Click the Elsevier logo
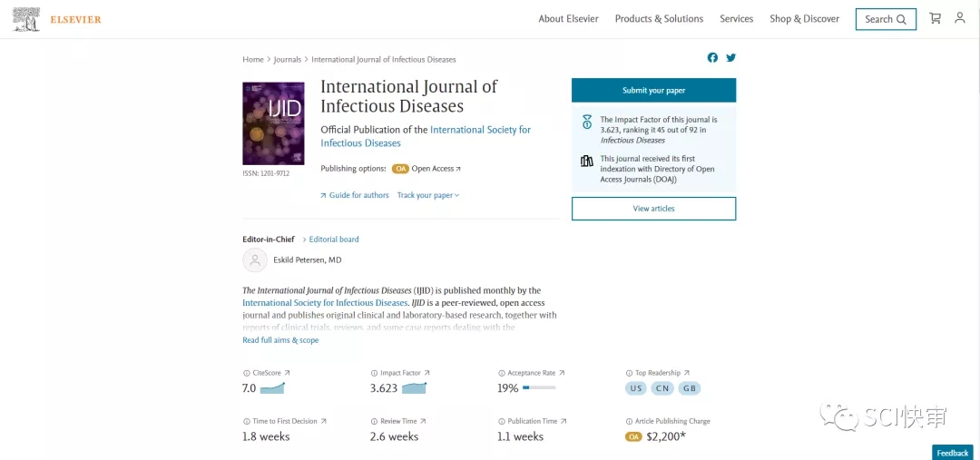 pyautogui.click(x=57, y=19)
